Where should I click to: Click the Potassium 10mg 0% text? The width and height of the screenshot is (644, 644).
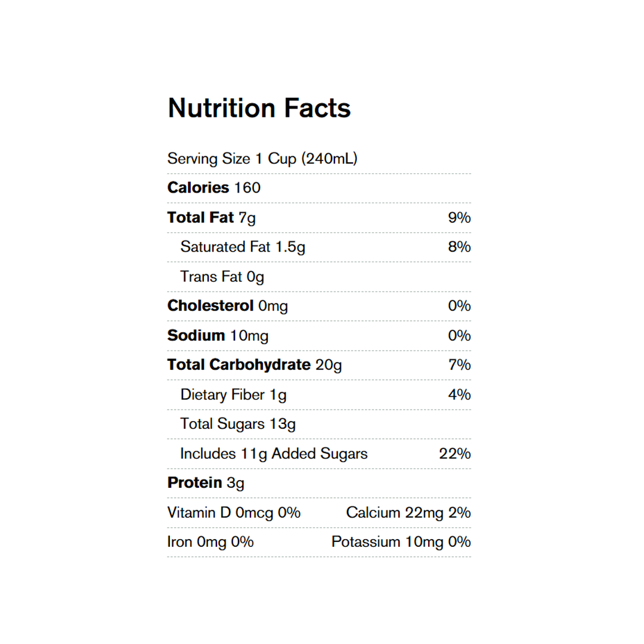tap(401, 542)
